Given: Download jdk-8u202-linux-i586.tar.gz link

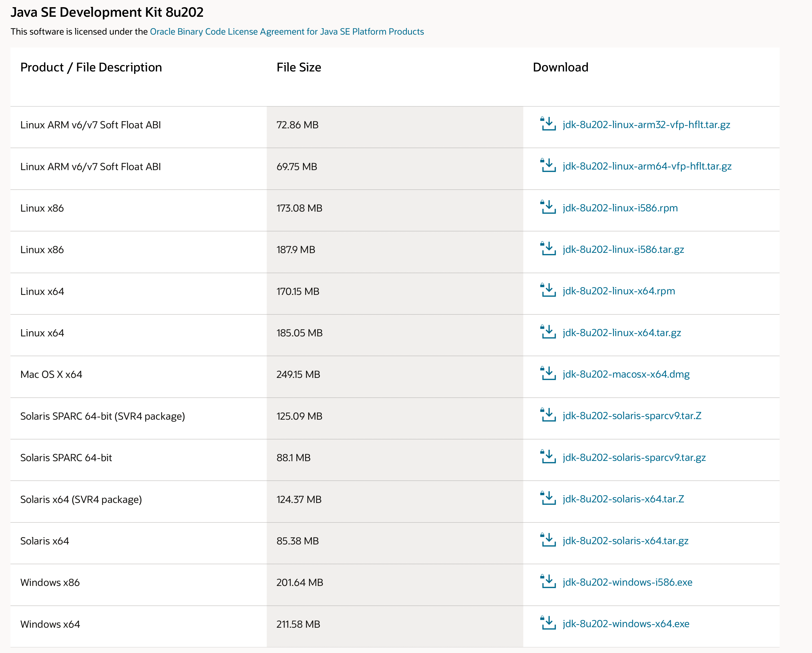Looking at the screenshot, I should 623,250.
